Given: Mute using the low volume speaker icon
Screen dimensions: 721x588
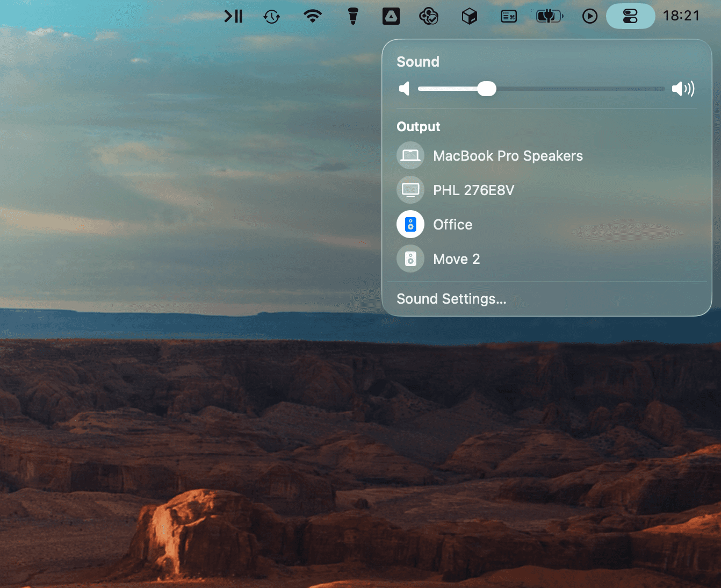Looking at the screenshot, I should [x=404, y=89].
